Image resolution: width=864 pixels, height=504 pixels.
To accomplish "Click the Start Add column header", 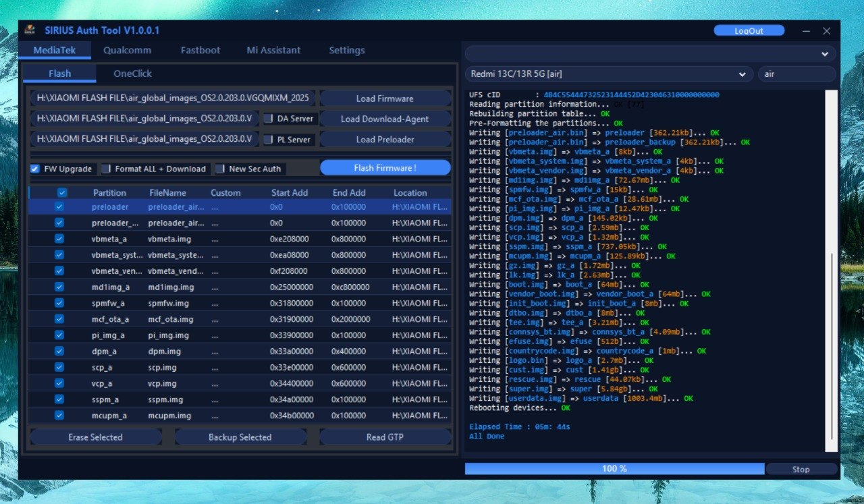I will pos(290,193).
